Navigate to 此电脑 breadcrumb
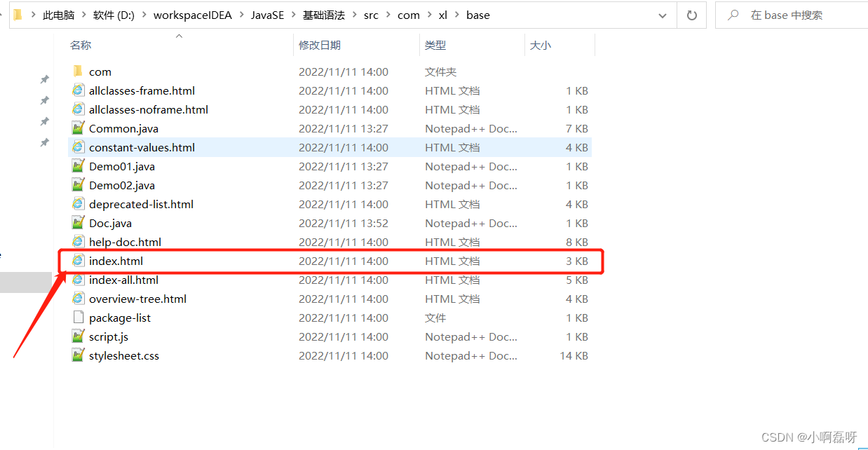This screenshot has height=450, width=868. click(x=59, y=15)
